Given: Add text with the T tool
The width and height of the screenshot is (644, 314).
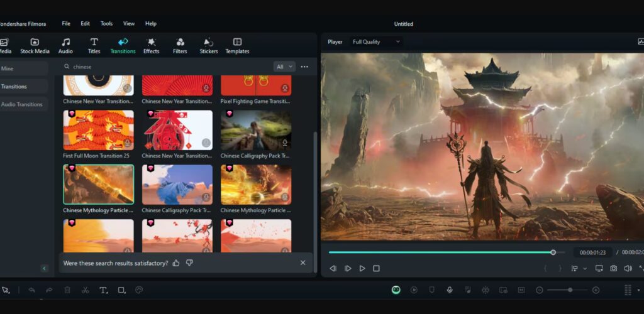Looking at the screenshot, I should [x=104, y=290].
